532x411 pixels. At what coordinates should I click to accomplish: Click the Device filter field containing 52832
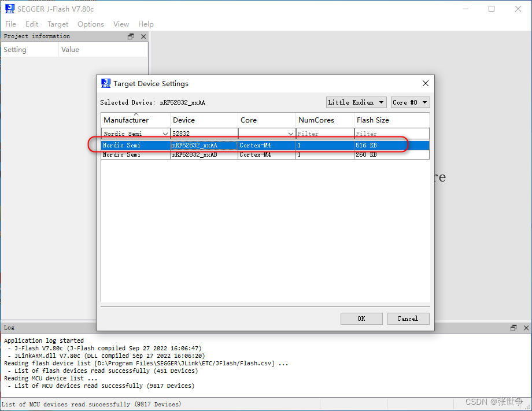[x=204, y=134]
